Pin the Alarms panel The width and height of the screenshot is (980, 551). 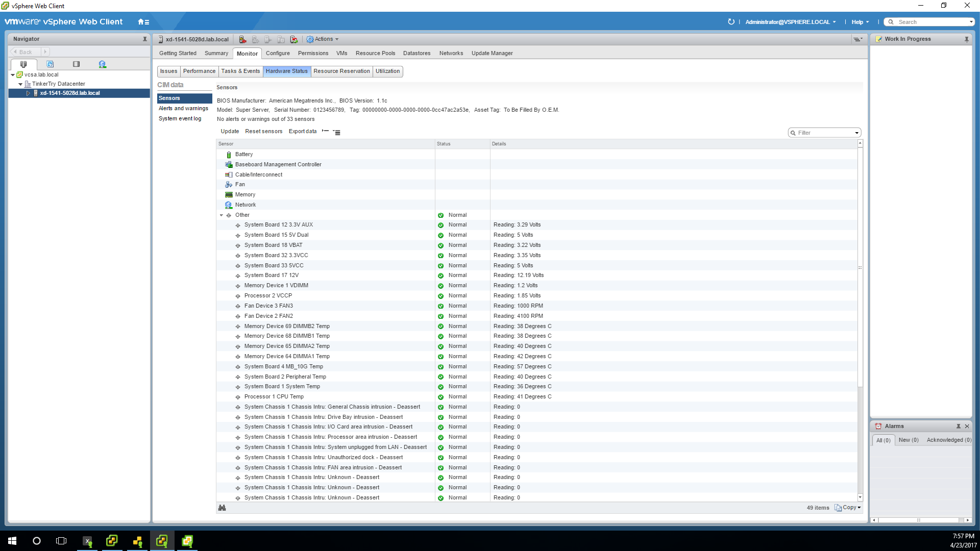958,426
